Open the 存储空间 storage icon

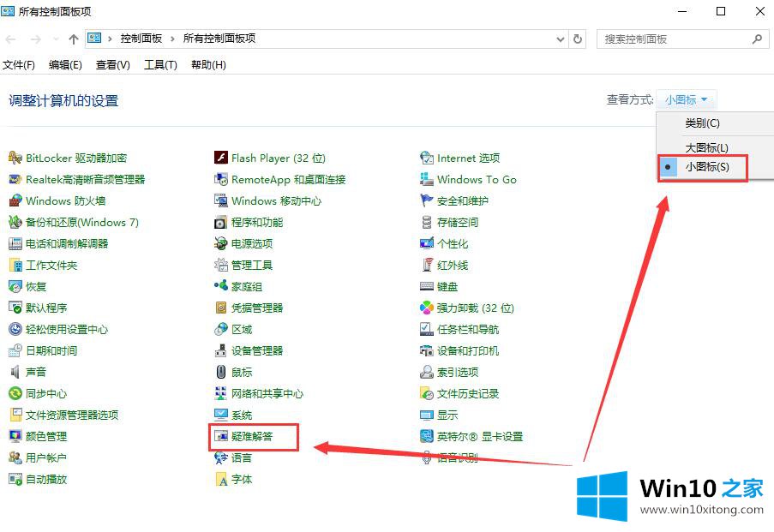point(427,223)
